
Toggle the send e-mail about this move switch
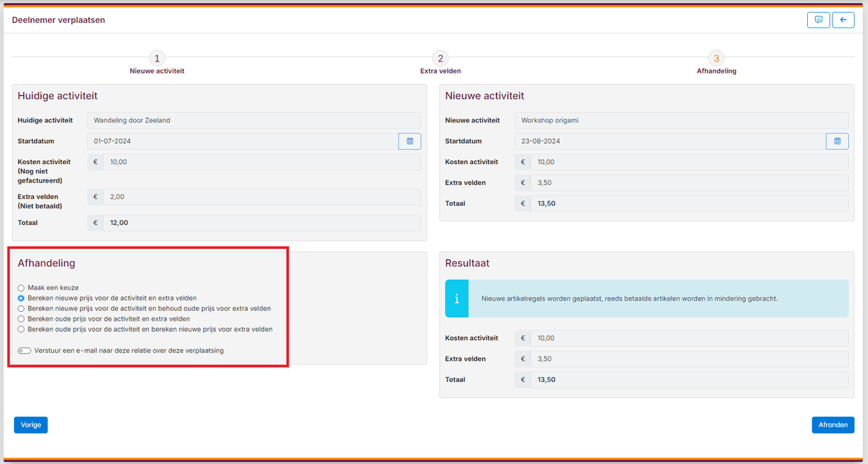pyautogui.click(x=24, y=350)
